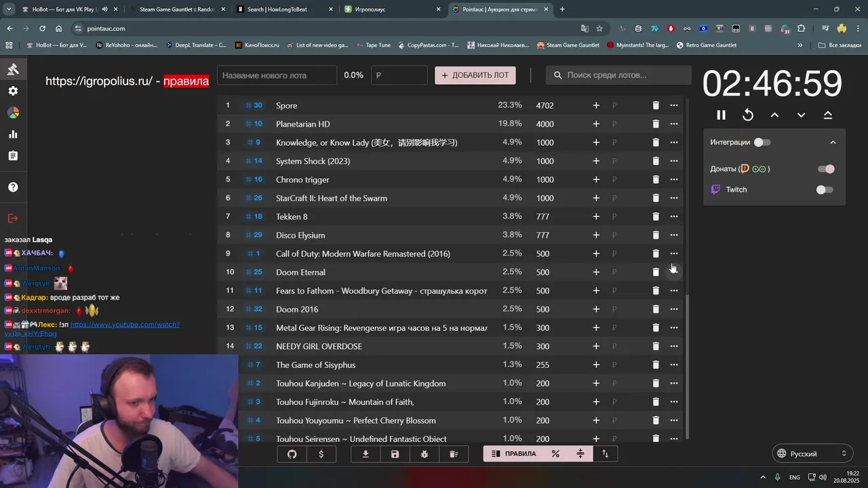Open the Chrome three-dot menu

pos(858,28)
